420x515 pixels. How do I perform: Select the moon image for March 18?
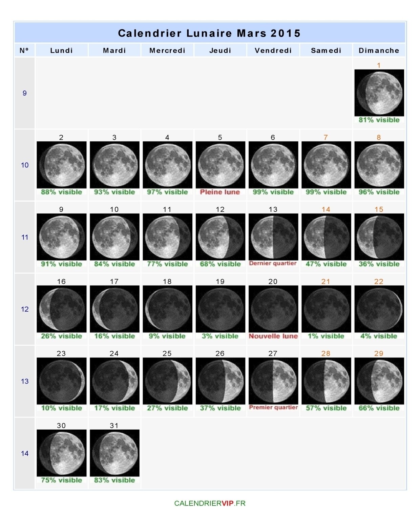tap(168, 309)
